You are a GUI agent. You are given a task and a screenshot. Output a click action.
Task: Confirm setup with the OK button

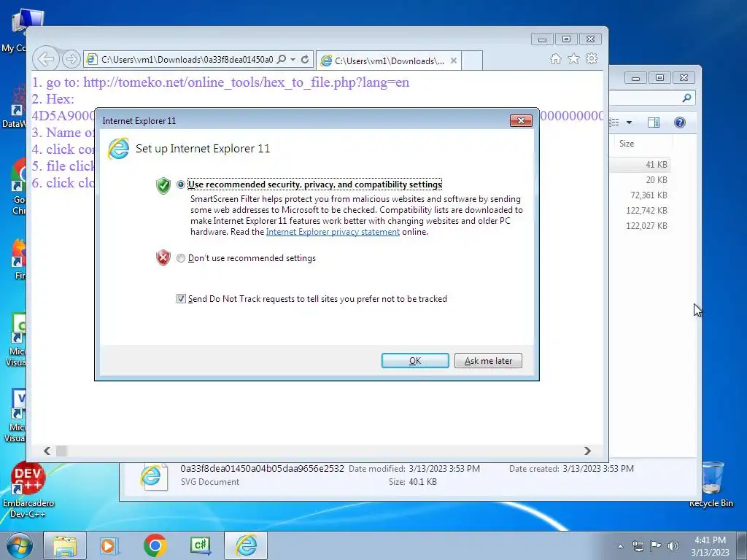click(415, 360)
